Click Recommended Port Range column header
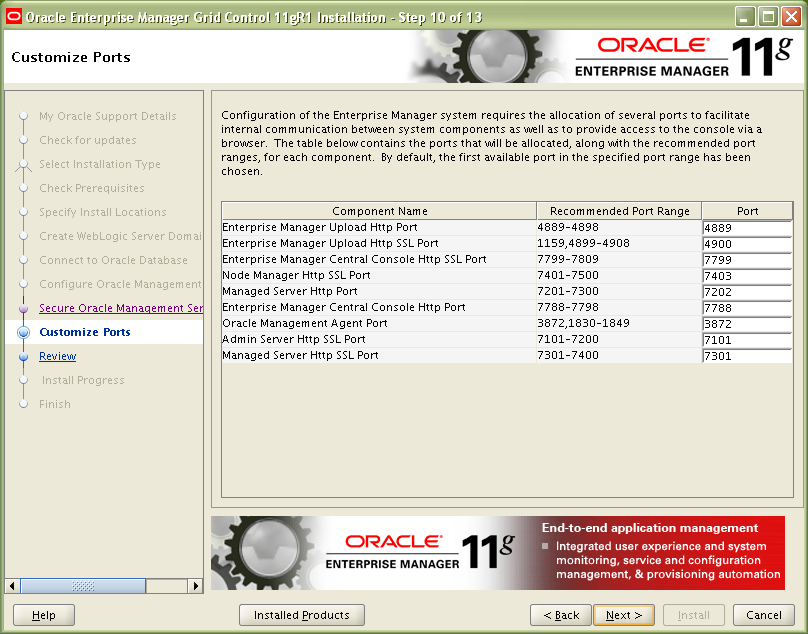The height and width of the screenshot is (634, 808). (619, 211)
